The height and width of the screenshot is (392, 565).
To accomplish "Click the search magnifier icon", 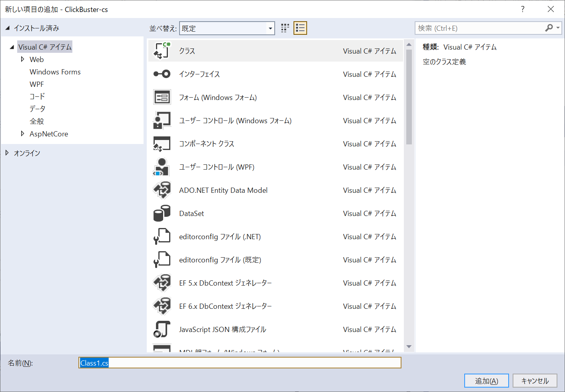I will point(549,28).
